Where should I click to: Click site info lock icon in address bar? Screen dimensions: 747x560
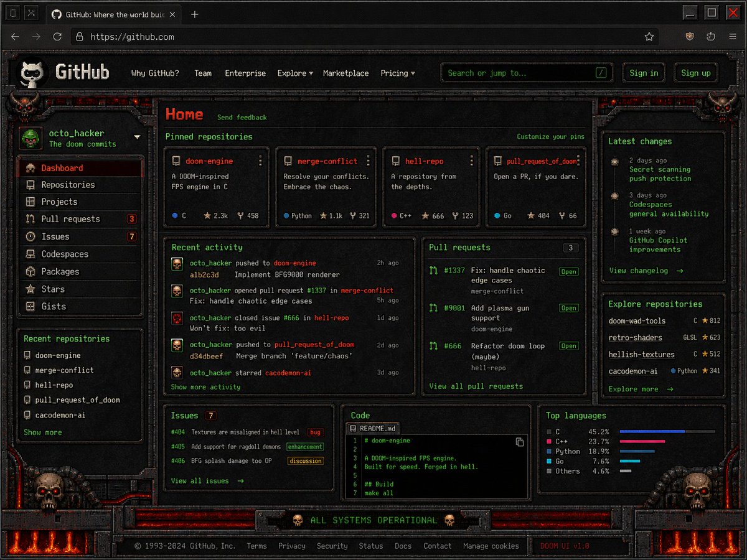pyautogui.click(x=79, y=37)
